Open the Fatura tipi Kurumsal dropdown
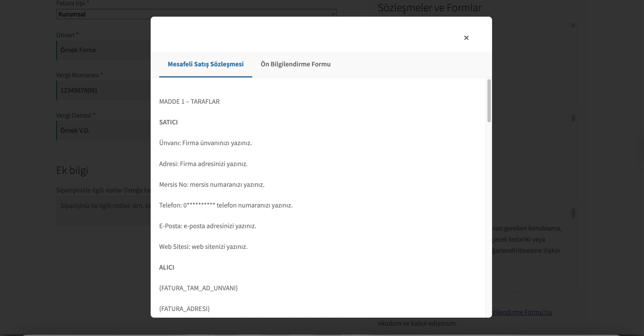Viewport: 644px width, 336px height. click(105, 14)
